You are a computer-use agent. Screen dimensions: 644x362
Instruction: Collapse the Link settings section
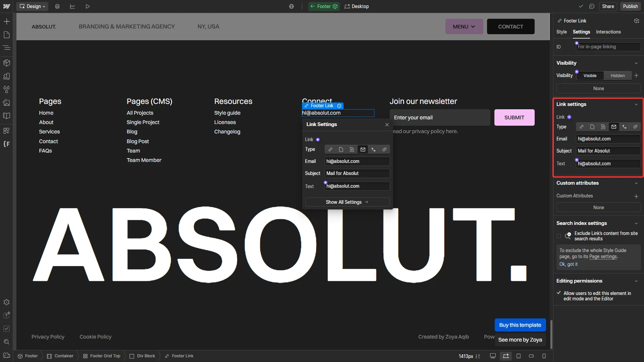[636, 105]
